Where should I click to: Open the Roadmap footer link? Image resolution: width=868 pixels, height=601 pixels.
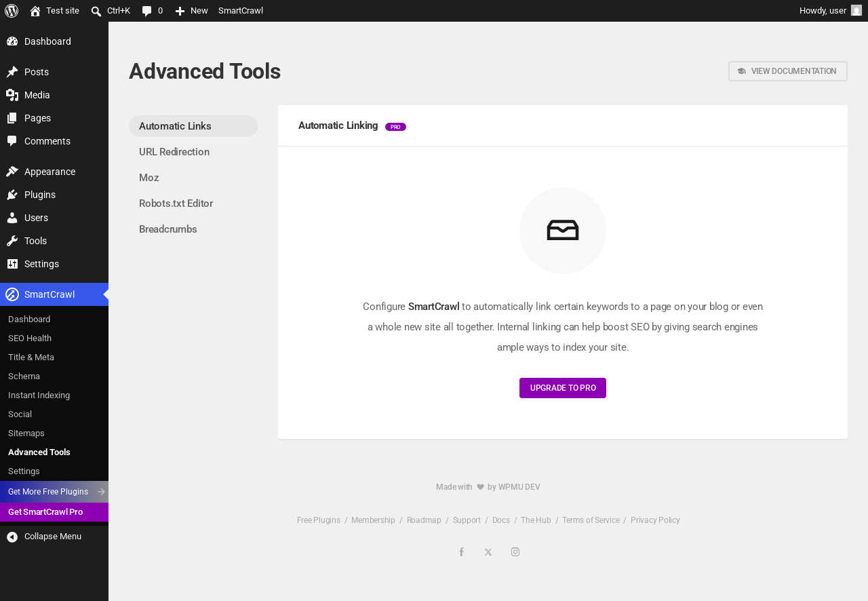(424, 520)
